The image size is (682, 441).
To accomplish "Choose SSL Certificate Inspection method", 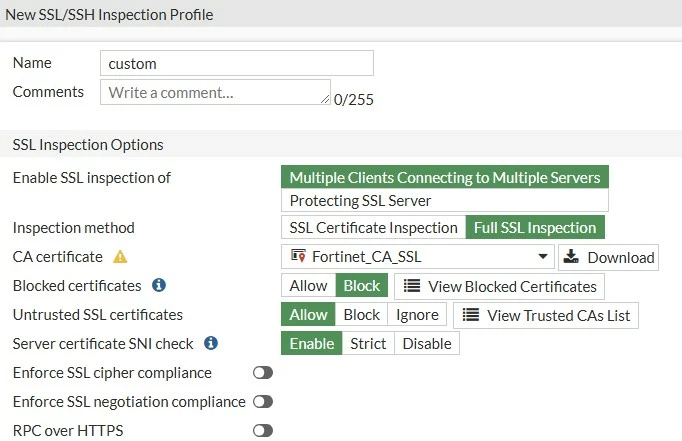I will 373,227.
